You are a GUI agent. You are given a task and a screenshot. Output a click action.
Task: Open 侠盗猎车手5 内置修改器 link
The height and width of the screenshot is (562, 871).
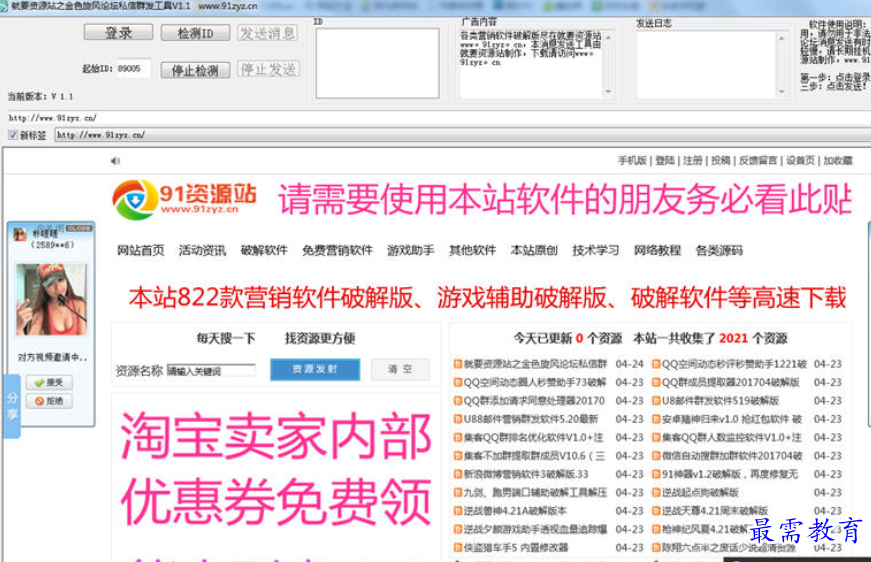516,548
